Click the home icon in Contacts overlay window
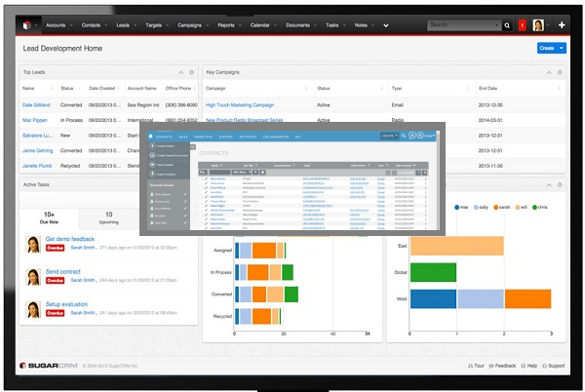Screen dimensions: 585x392 click(151, 137)
